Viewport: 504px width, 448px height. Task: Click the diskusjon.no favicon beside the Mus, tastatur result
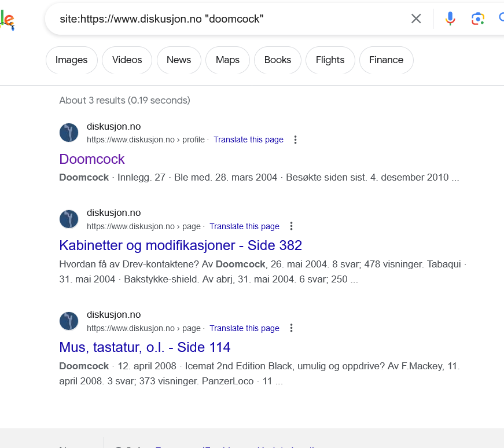point(69,321)
